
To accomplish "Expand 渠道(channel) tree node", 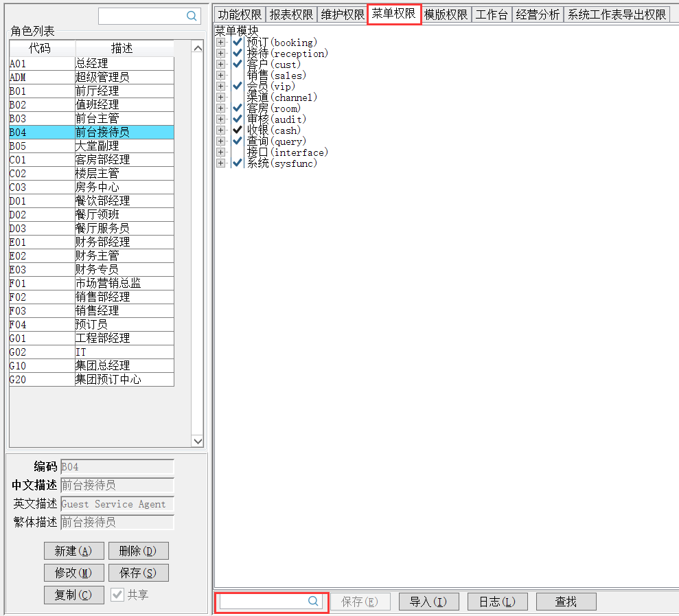I will [x=221, y=97].
